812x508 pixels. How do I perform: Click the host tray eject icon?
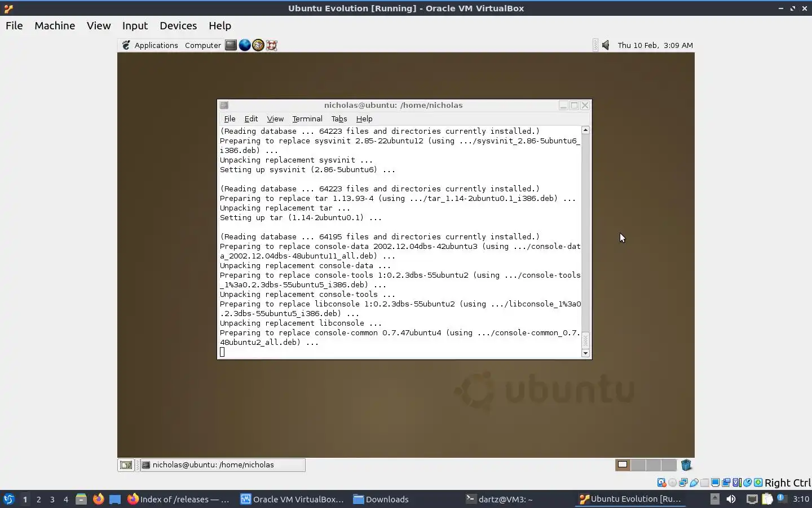(x=714, y=499)
